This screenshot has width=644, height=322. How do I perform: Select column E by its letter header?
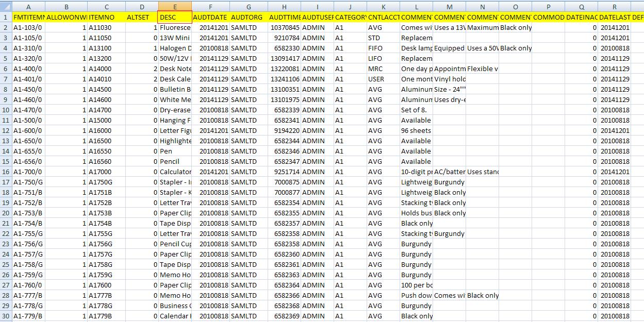(175, 7)
